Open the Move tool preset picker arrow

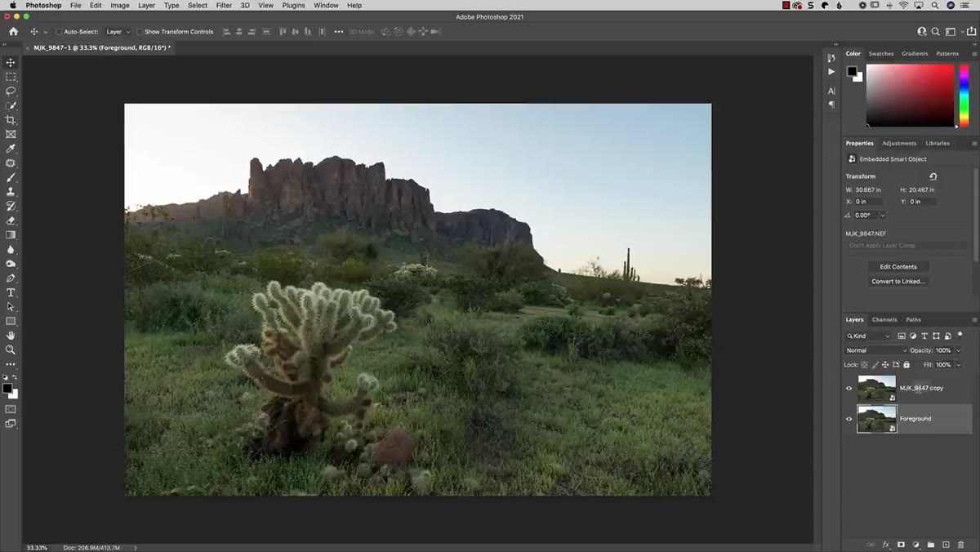point(45,32)
